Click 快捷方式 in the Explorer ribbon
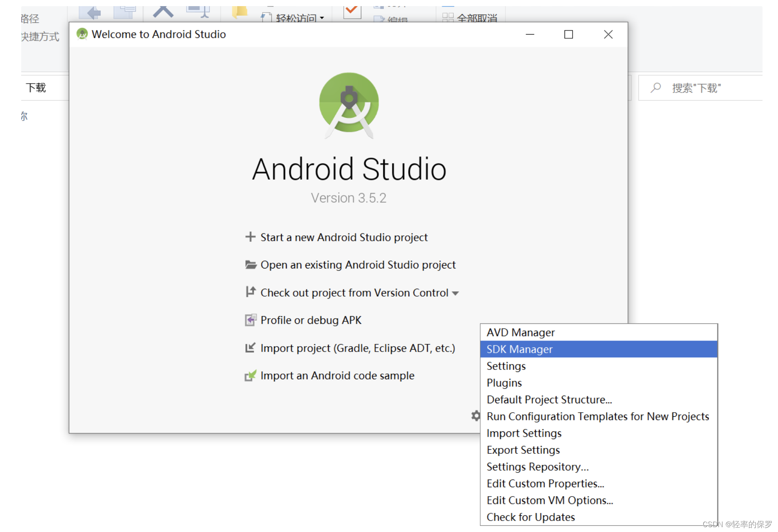The image size is (778, 532). 40,37
